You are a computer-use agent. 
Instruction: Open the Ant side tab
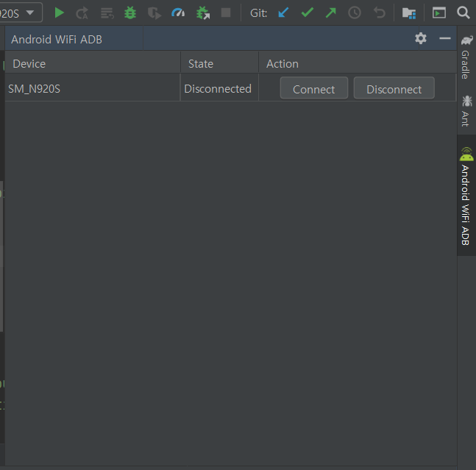click(466, 111)
